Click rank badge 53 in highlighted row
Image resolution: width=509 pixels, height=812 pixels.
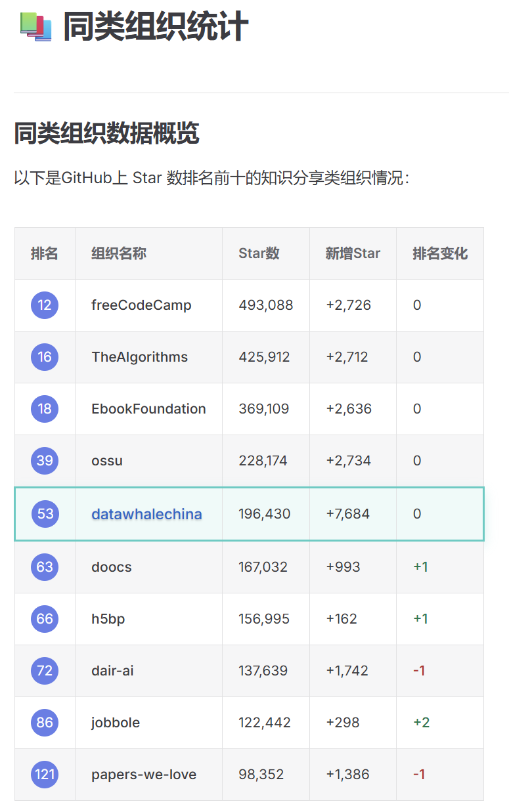pyautogui.click(x=45, y=514)
